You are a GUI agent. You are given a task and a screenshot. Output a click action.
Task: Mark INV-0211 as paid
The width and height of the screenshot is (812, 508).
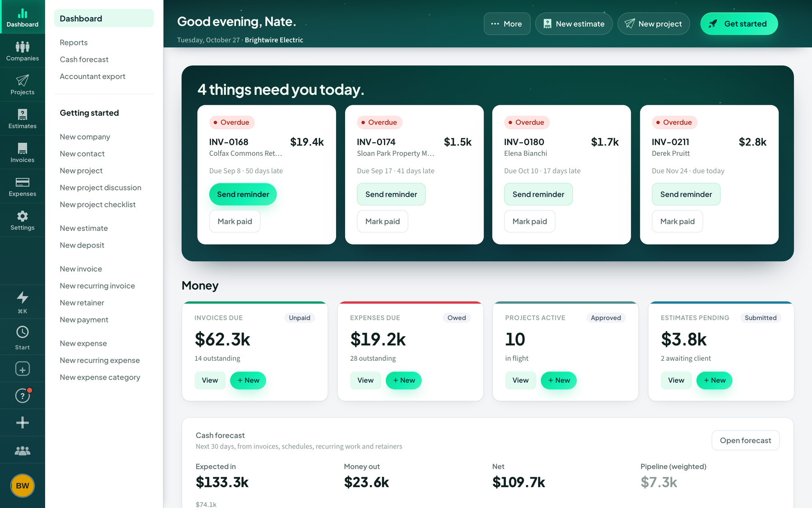[x=677, y=221]
